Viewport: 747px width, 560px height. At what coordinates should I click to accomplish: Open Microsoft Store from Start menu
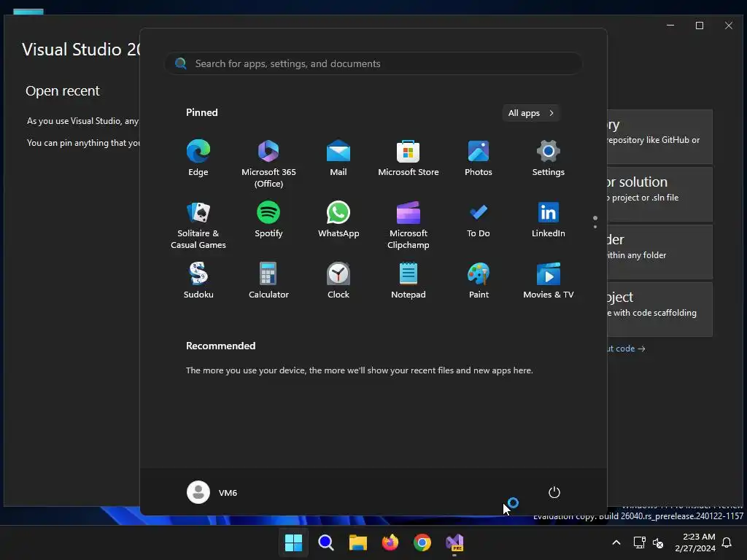click(x=409, y=158)
